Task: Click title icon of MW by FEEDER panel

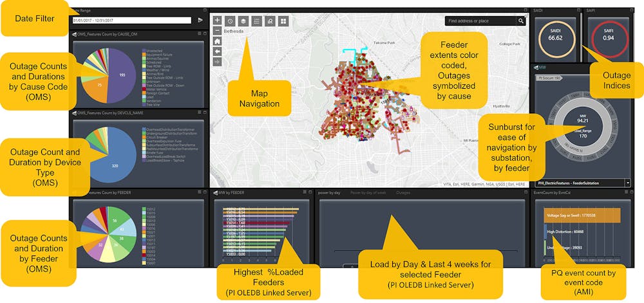Action: (215, 192)
